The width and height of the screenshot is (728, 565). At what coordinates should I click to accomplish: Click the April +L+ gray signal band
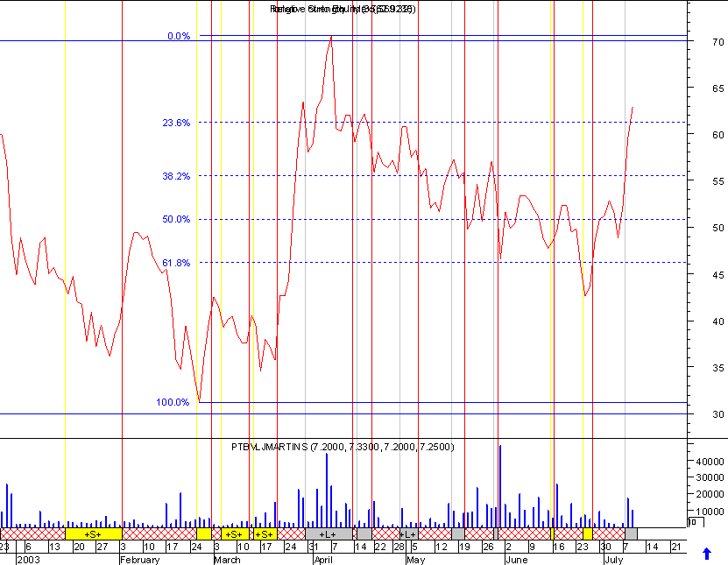[x=329, y=533]
